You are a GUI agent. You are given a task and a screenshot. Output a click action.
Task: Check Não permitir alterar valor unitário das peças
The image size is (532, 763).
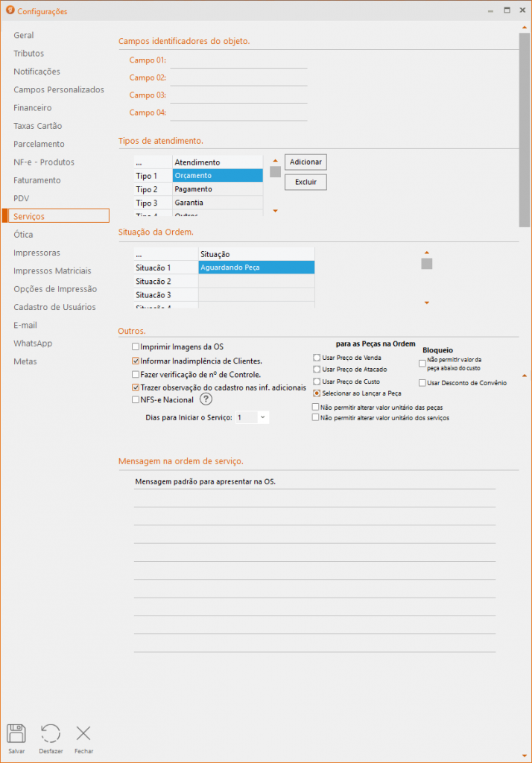[x=315, y=407]
